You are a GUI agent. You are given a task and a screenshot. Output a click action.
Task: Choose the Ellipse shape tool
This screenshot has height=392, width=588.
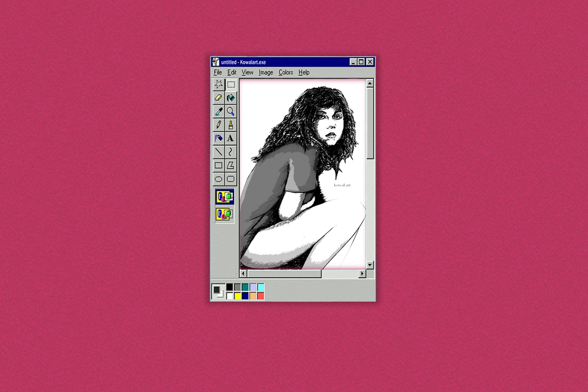pos(218,179)
